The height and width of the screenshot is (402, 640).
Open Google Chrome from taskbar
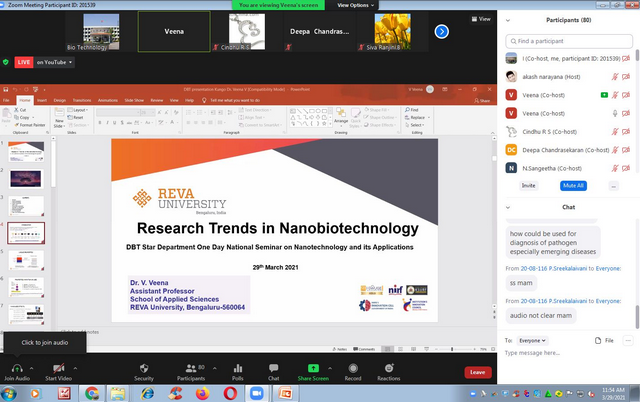92,393
